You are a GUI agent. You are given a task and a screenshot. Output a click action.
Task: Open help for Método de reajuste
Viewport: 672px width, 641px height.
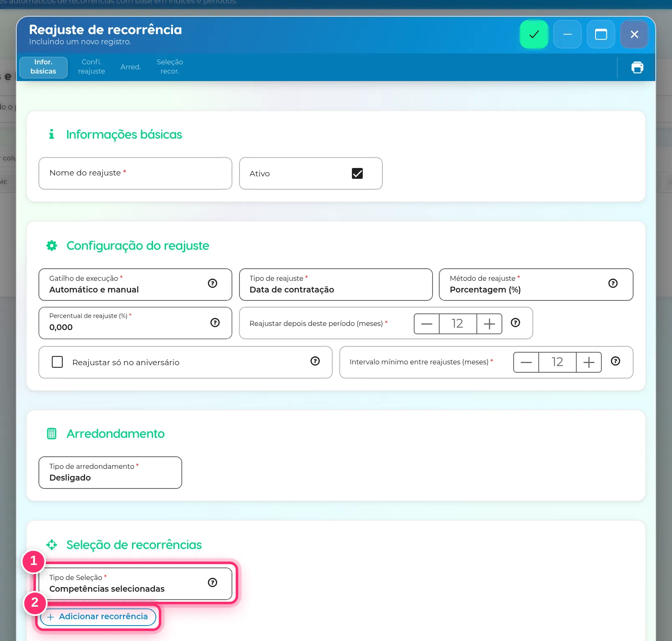coord(613,283)
